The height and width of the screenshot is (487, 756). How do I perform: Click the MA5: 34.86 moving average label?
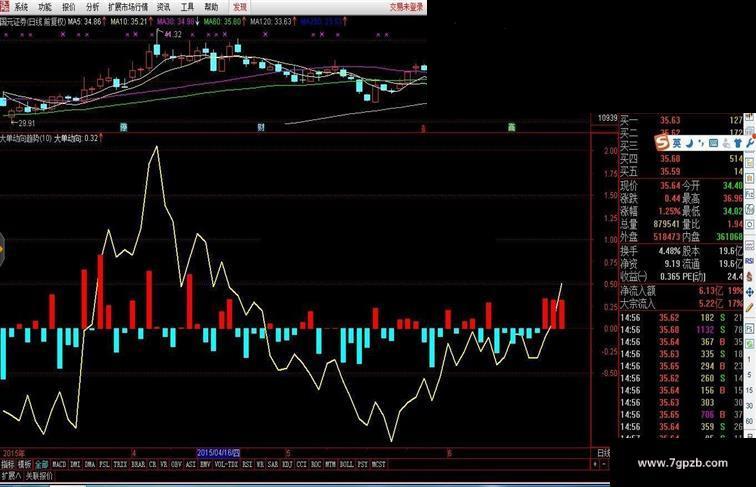coord(85,22)
